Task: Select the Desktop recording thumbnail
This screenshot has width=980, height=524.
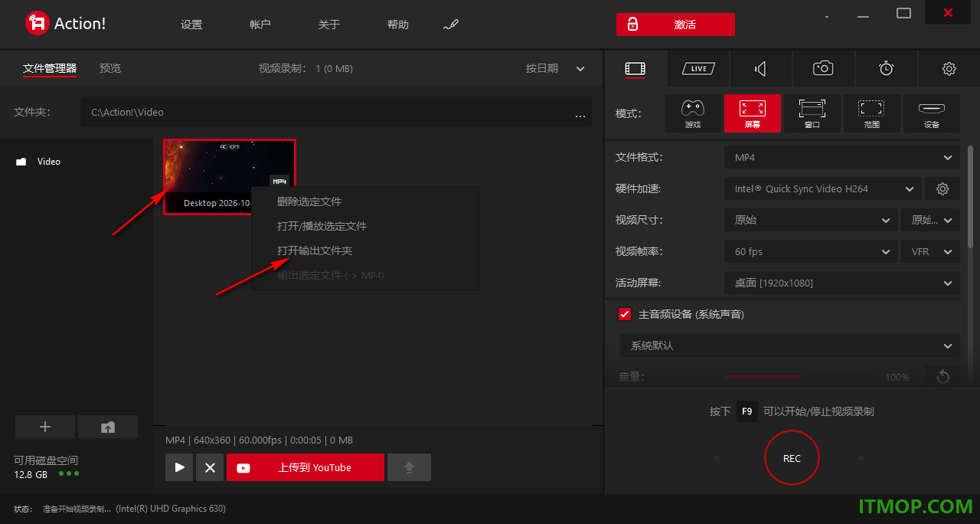Action: (230, 177)
